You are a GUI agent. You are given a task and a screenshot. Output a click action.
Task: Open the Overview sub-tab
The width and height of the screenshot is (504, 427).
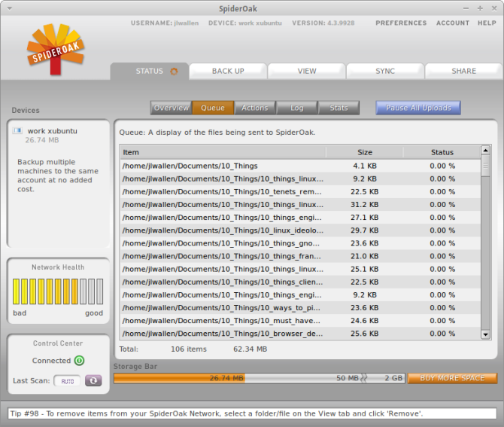[x=171, y=108]
